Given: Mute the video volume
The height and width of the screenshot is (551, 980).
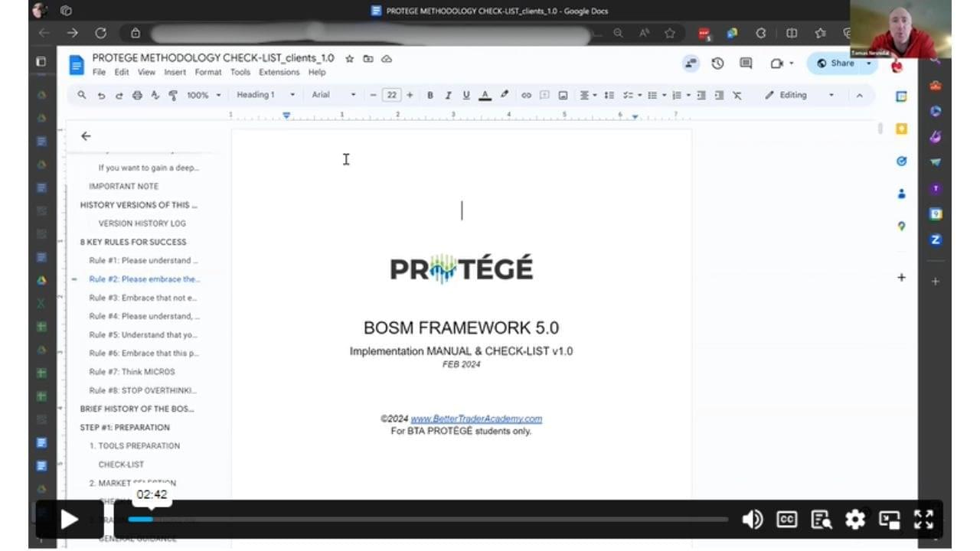Looking at the screenshot, I should pos(752,520).
